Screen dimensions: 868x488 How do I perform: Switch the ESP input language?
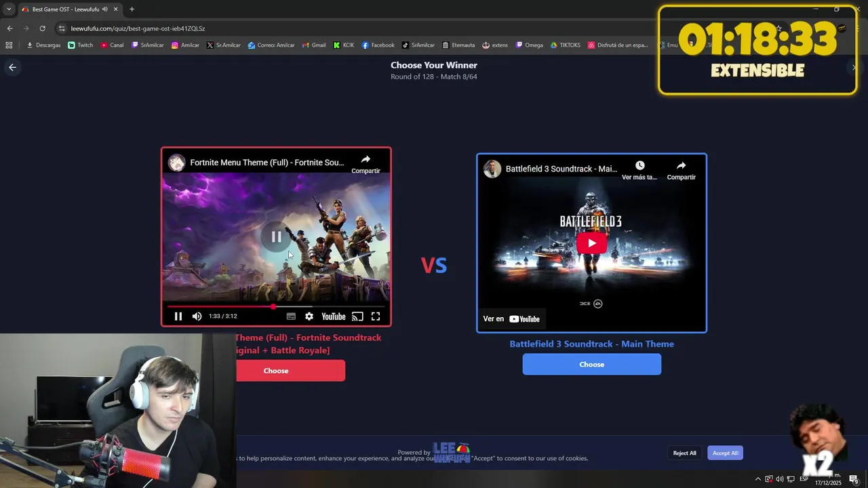(x=804, y=479)
